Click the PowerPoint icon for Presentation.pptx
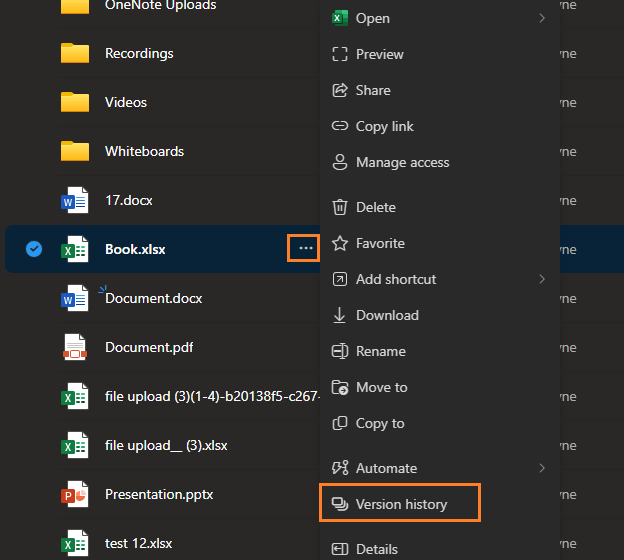Viewport: 624px width, 560px height. pyautogui.click(x=75, y=494)
